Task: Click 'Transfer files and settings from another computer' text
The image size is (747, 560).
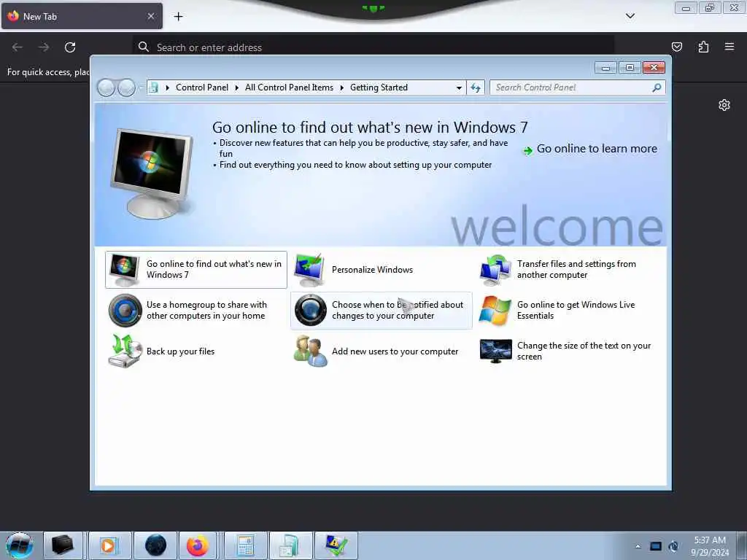Action: [576, 269]
